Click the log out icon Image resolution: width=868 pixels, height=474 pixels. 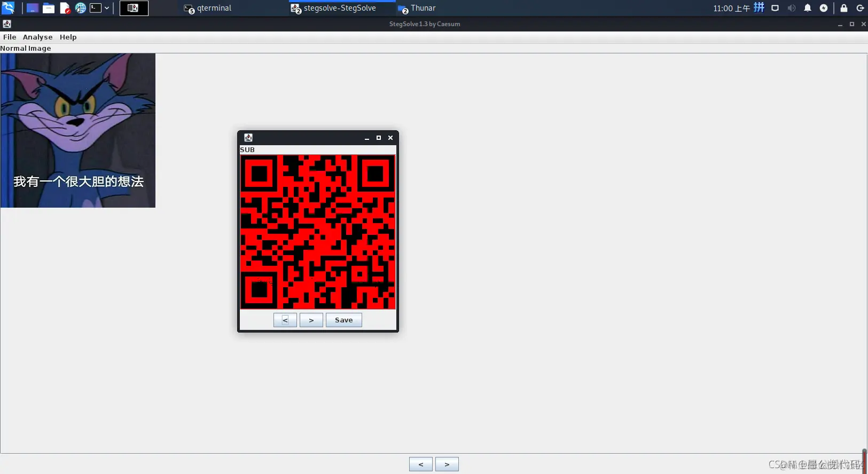(860, 8)
